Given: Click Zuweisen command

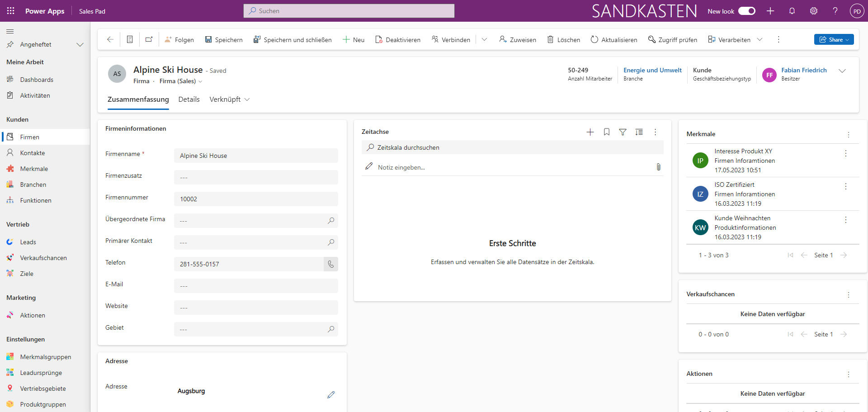Looking at the screenshot, I should point(518,40).
